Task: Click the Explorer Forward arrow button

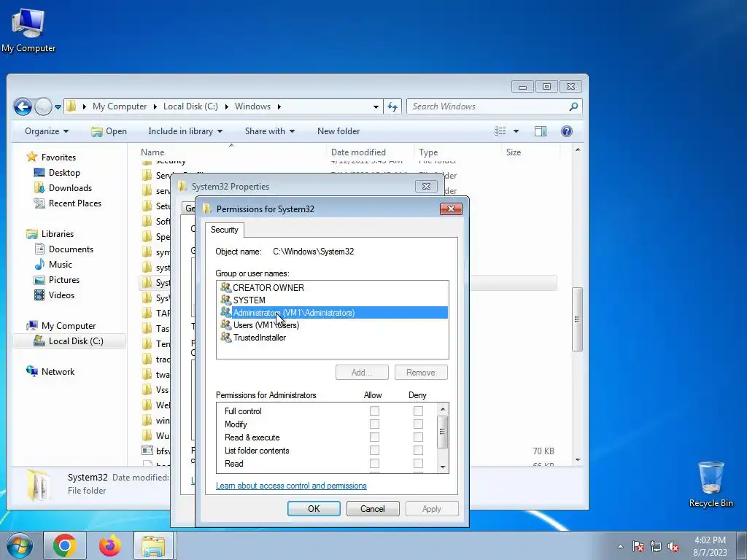Action: pos(43,106)
